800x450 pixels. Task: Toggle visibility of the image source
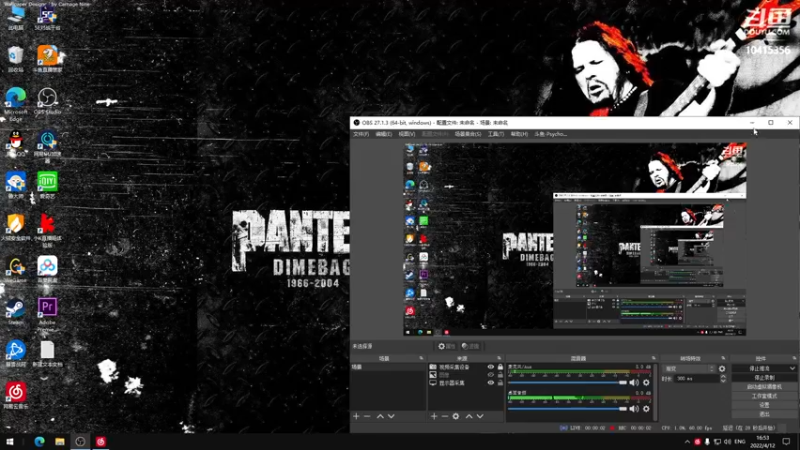point(490,375)
